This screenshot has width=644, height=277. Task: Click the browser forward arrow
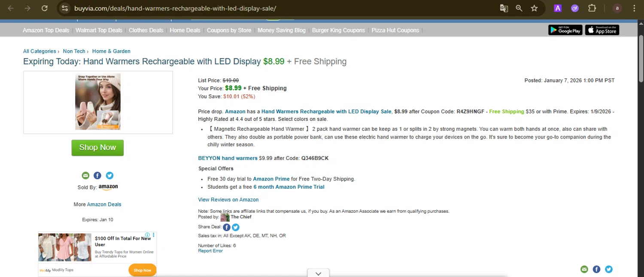click(x=27, y=8)
